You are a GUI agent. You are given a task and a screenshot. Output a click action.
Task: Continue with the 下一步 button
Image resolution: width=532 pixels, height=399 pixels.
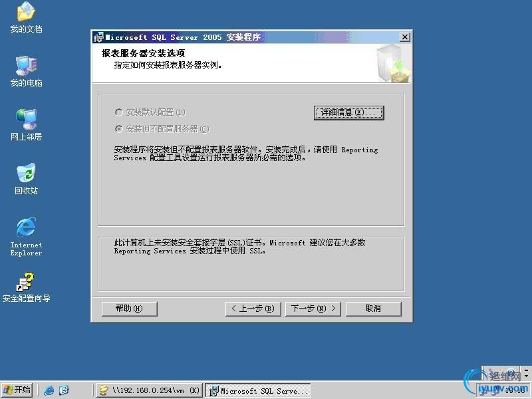[313, 309]
